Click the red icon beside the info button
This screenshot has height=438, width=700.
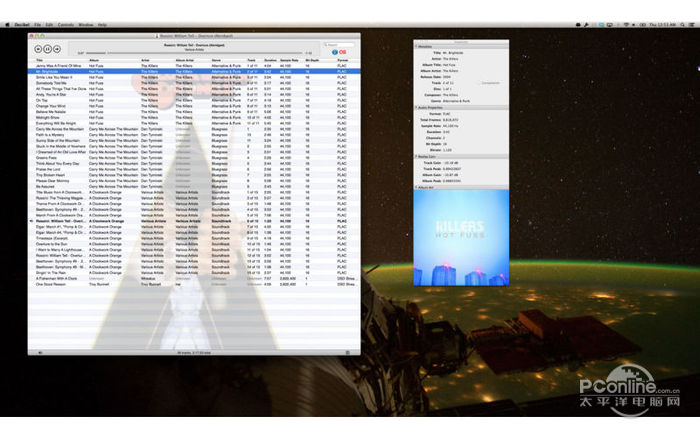[x=342, y=52]
